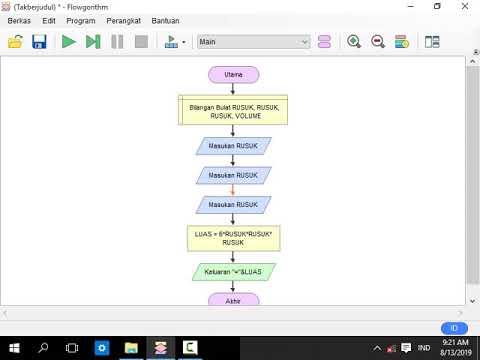Open the Edit menu
The image size is (480, 360).
click(49, 21)
